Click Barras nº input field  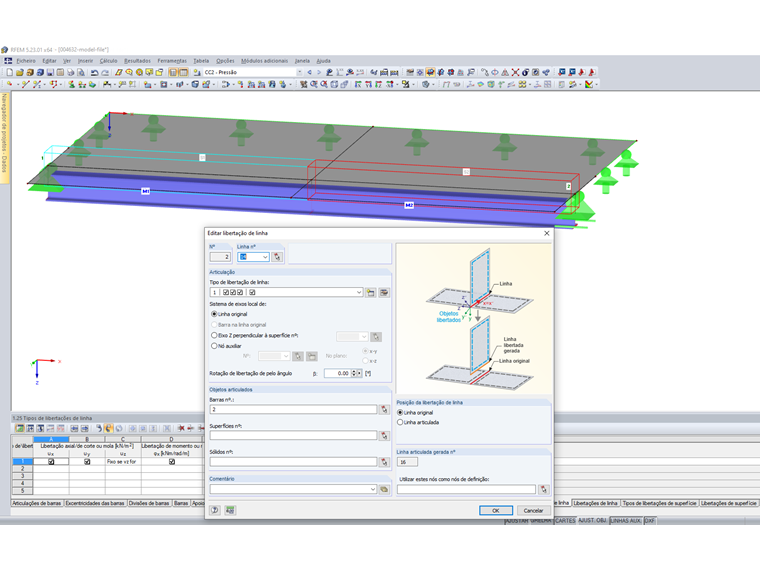coord(293,410)
